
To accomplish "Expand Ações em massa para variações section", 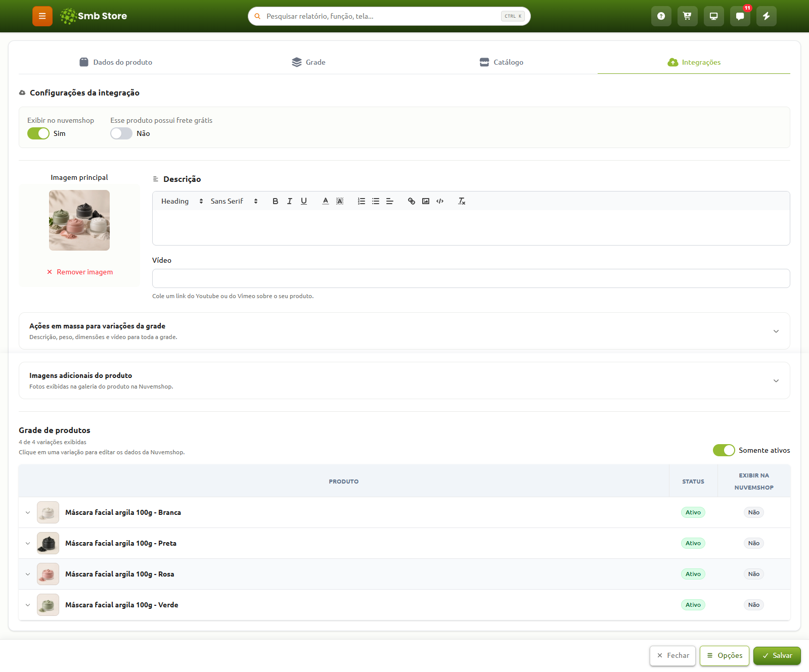I will tap(404, 331).
